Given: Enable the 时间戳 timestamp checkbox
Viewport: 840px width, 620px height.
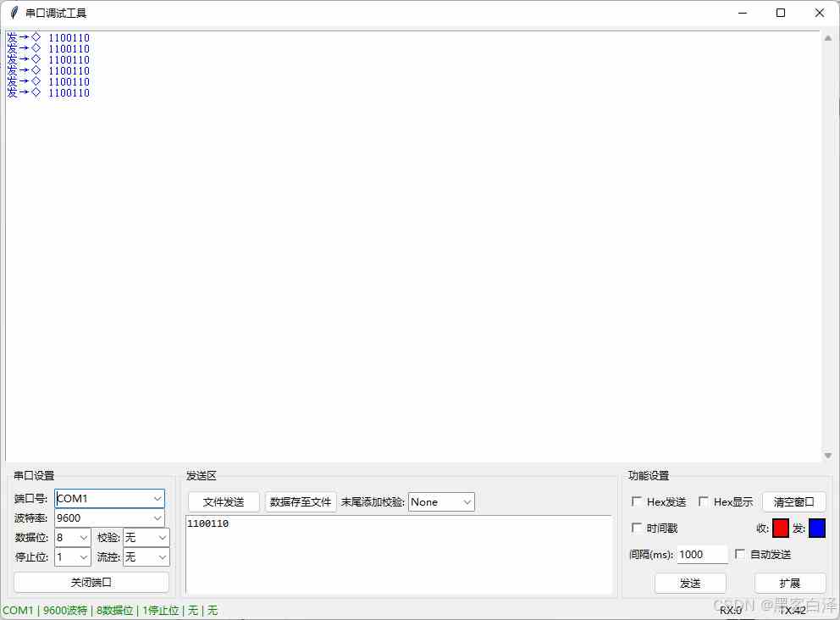Looking at the screenshot, I should pyautogui.click(x=638, y=529).
